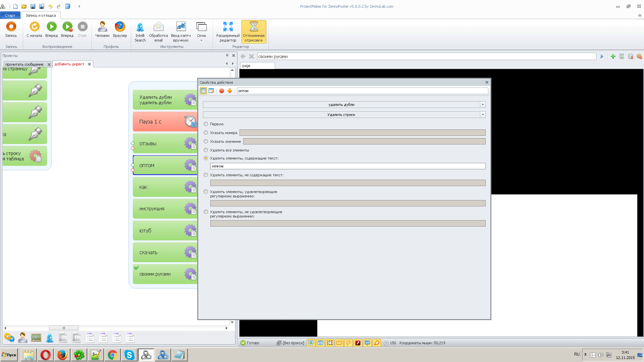The width and height of the screenshot is (644, 362).
Task: Expand the удалить дубли dropdown
Action: tap(483, 105)
